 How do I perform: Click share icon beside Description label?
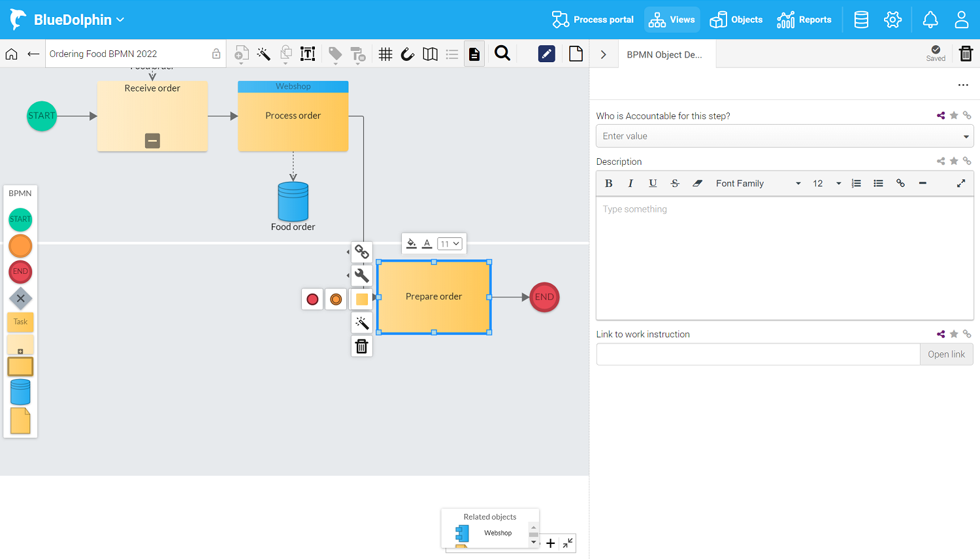click(941, 161)
